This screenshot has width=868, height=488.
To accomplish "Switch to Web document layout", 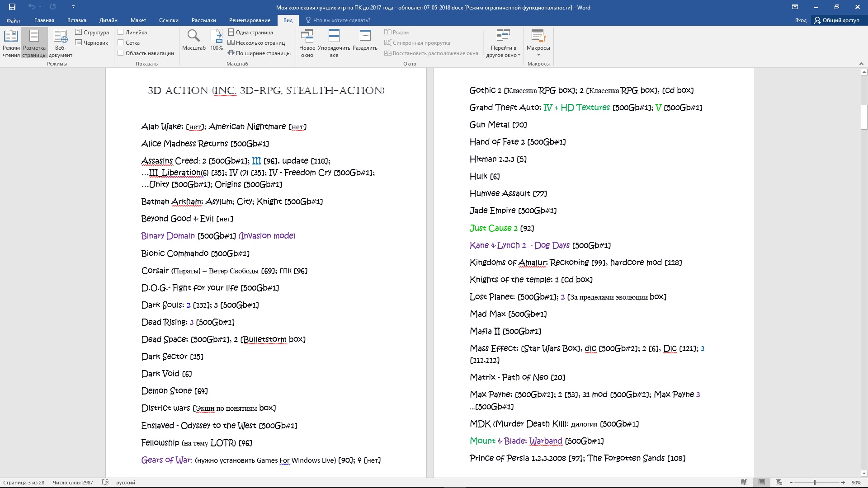I will click(x=60, y=43).
